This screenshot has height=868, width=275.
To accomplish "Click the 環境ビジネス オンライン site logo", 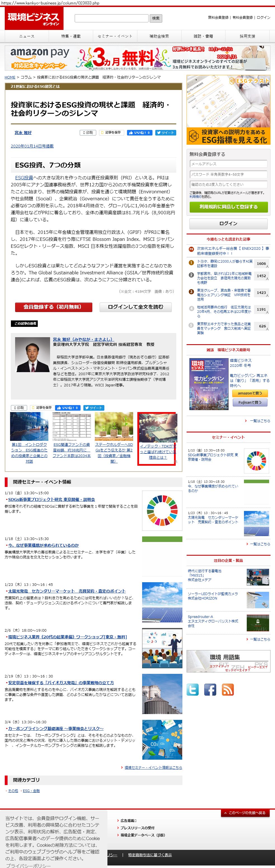I will tap(34, 18).
